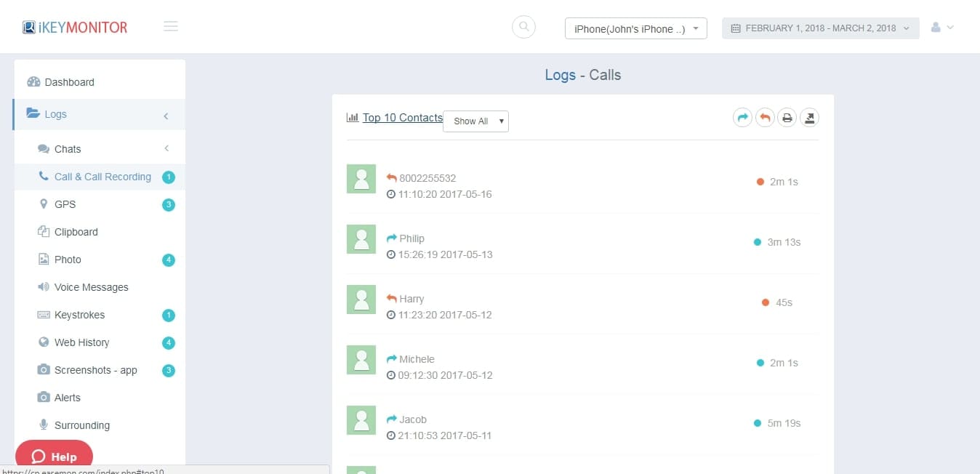Screen dimensions: 980x474
Task: Click the iKeyMonitor logo
Action: coord(75,28)
